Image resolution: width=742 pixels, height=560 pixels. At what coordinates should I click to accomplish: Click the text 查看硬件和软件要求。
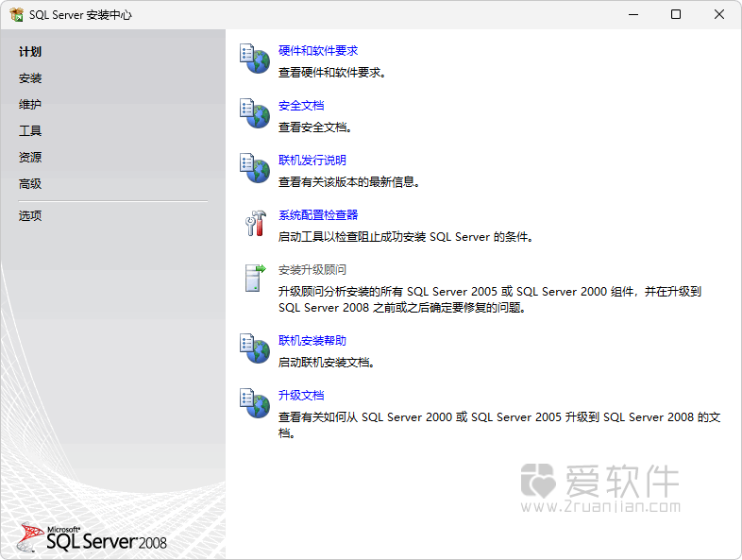[332, 73]
